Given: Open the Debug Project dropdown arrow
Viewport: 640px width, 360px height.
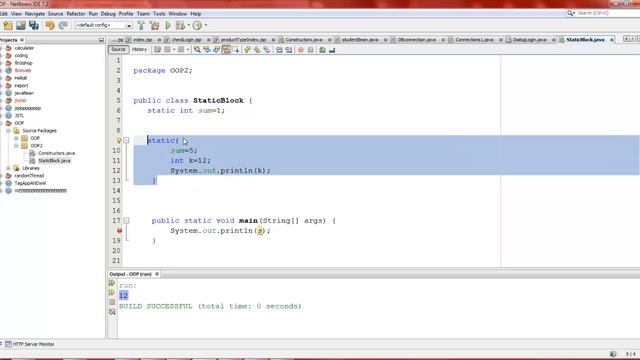Looking at the screenshot, I should click(189, 25).
